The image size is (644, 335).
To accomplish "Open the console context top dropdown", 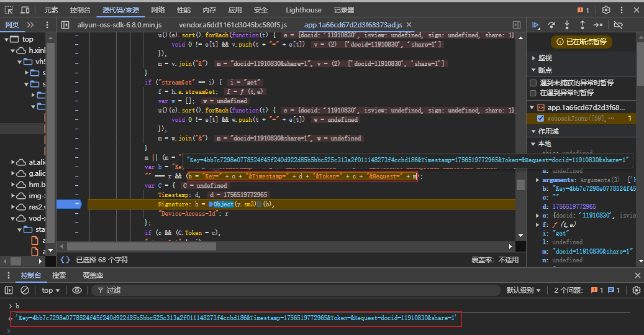I will click(50, 290).
